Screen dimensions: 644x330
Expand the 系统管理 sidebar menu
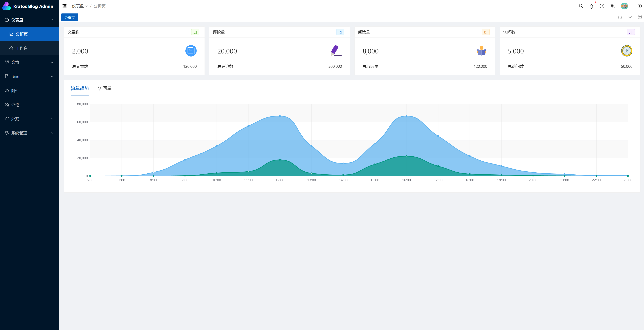tap(30, 133)
